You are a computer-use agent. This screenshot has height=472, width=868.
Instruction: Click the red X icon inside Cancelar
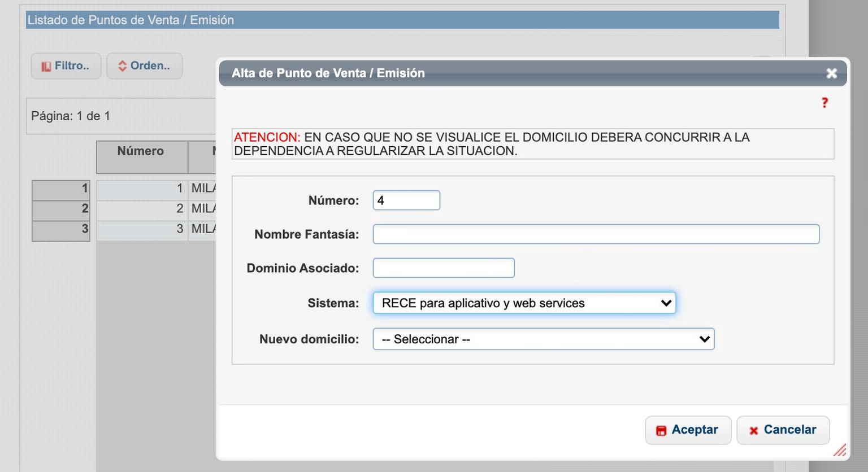754,430
